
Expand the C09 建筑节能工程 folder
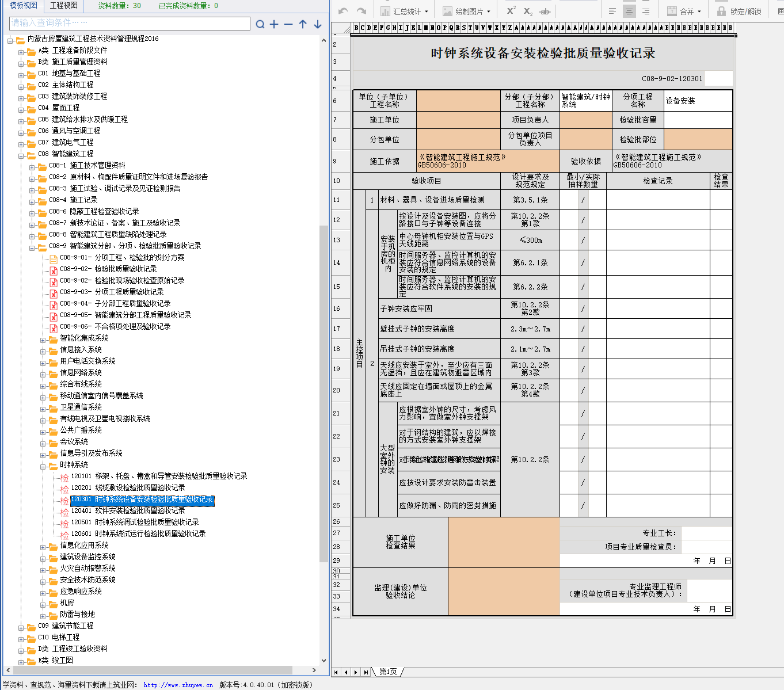21,627
